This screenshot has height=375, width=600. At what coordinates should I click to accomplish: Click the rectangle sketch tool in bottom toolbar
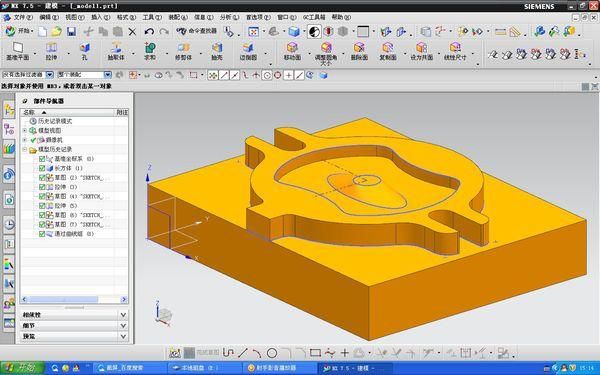point(315,352)
